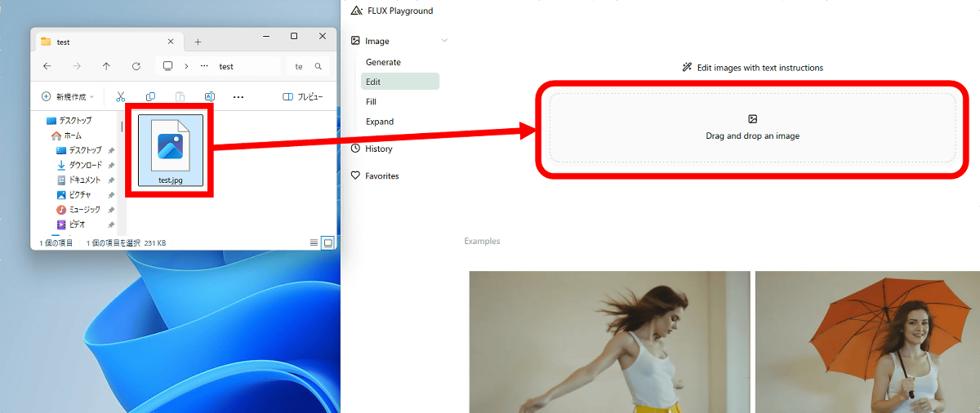
Task: Select the test.jpg file in Explorer
Action: pyautogui.click(x=171, y=150)
